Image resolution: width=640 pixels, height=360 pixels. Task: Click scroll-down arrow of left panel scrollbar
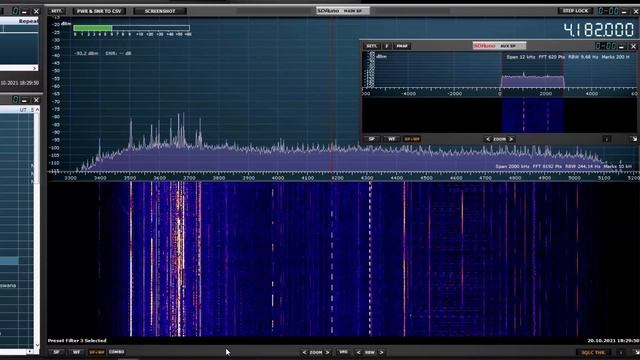(37, 345)
